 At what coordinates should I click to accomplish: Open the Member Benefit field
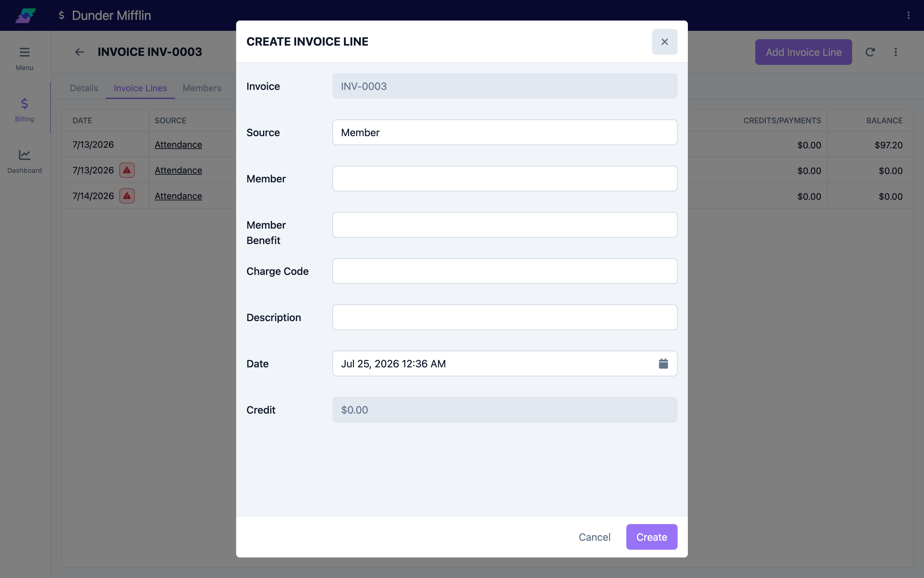tap(505, 225)
